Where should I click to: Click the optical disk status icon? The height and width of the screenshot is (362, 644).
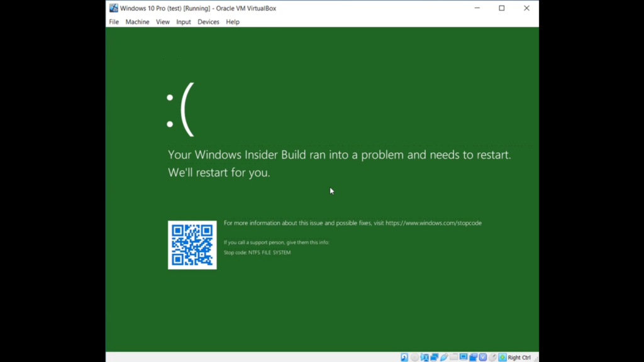point(415,357)
